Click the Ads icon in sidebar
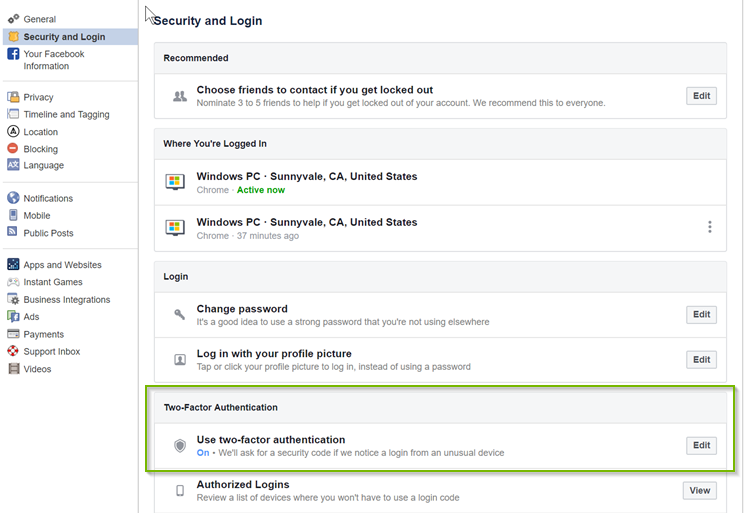The image size is (750, 513). (x=13, y=317)
